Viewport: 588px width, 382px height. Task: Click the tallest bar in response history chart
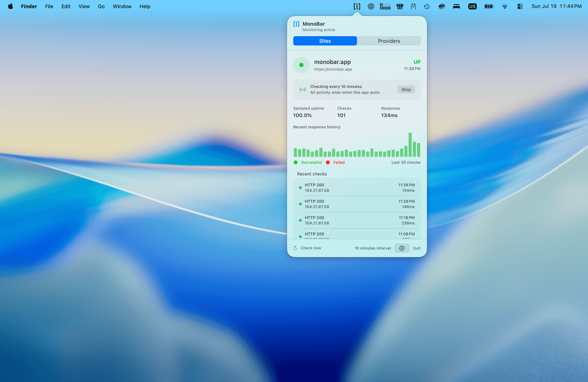click(410, 145)
